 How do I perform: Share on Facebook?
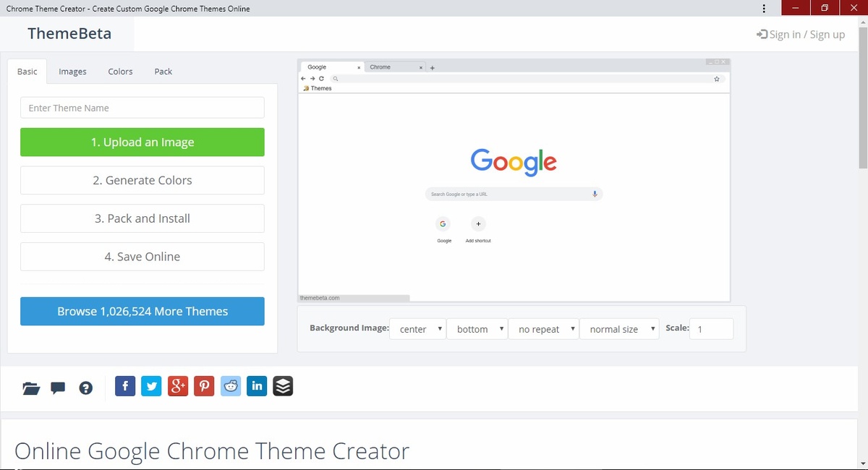coord(125,386)
